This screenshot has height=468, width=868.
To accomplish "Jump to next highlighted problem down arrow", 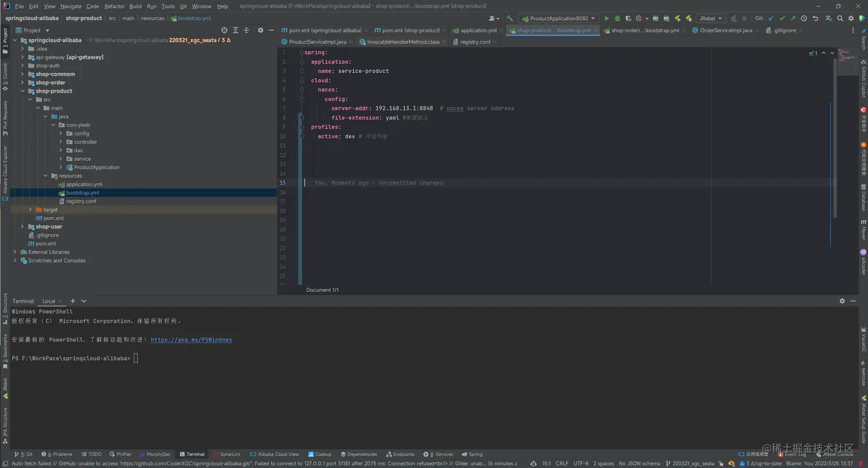I will coord(832,53).
